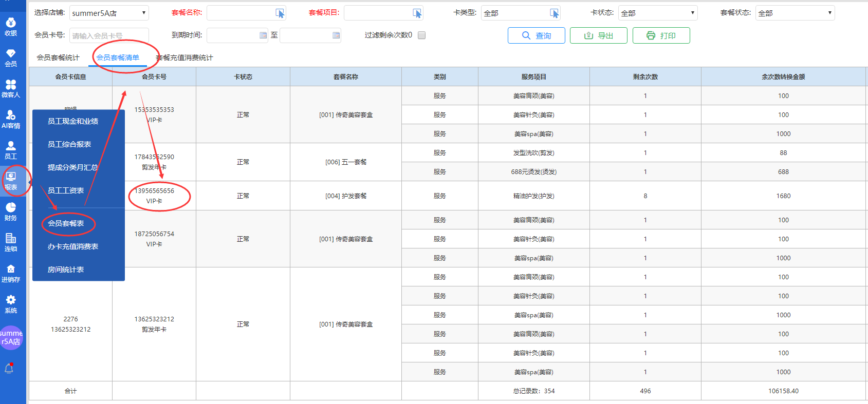Open the 财务 finance sidebar icon
The width and height of the screenshot is (868, 404).
pos(11,211)
